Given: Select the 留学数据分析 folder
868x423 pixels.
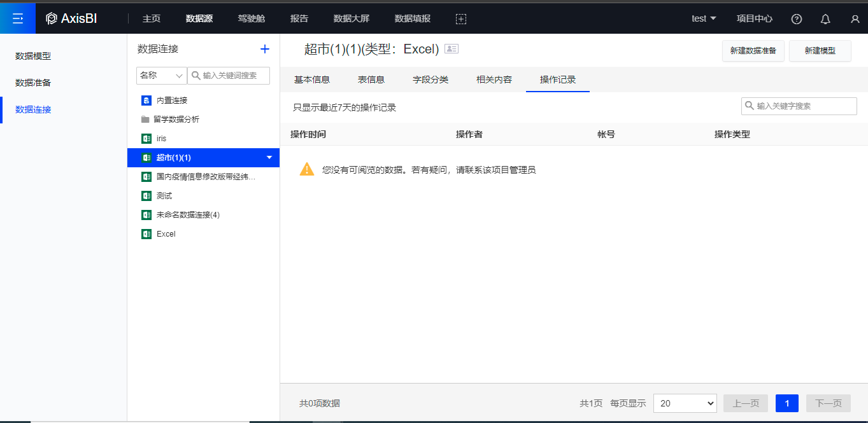Looking at the screenshot, I should click(176, 120).
